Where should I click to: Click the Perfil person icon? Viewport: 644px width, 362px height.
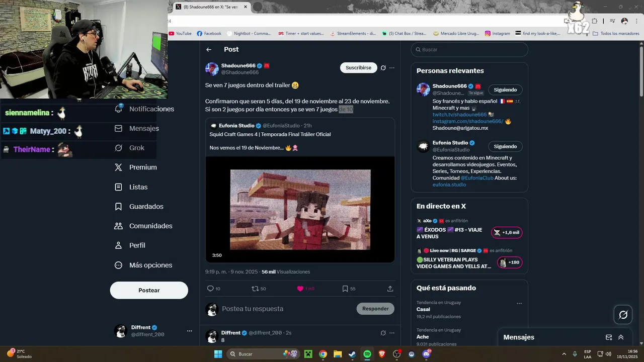(x=119, y=245)
